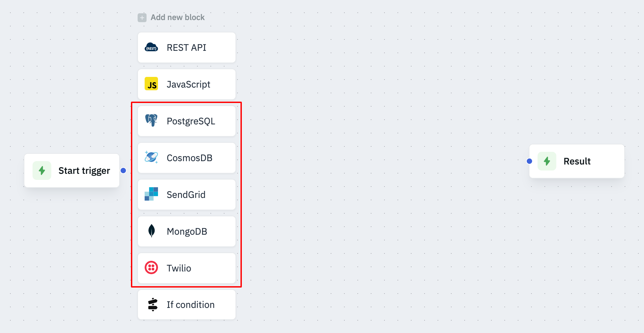Click the Result node input connector dot
Viewport: 644px width, 333px height.
pyautogui.click(x=529, y=161)
